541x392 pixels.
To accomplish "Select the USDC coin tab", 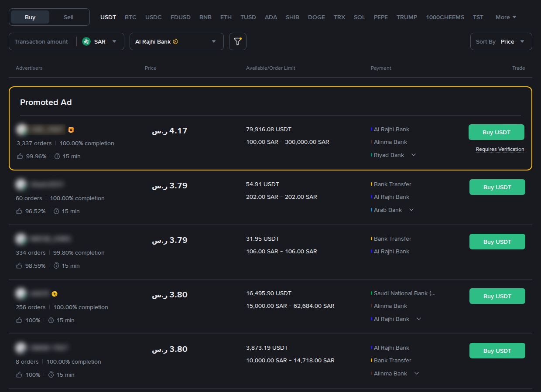I will point(154,17).
